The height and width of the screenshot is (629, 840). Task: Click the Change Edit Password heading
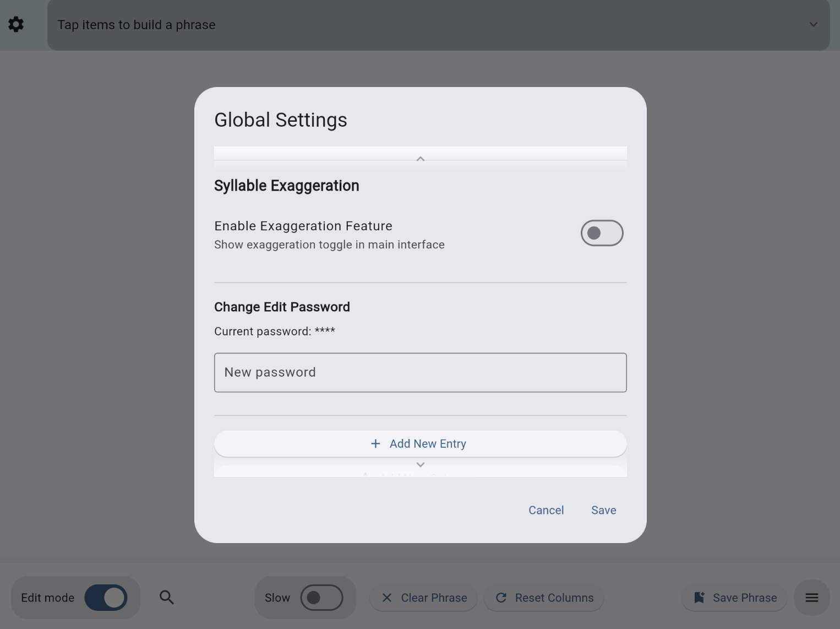282,307
